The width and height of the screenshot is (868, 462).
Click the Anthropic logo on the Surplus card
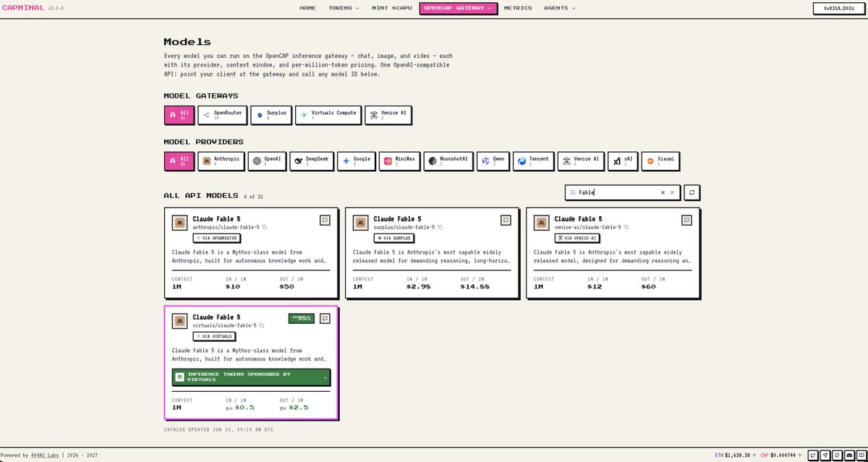pos(360,223)
